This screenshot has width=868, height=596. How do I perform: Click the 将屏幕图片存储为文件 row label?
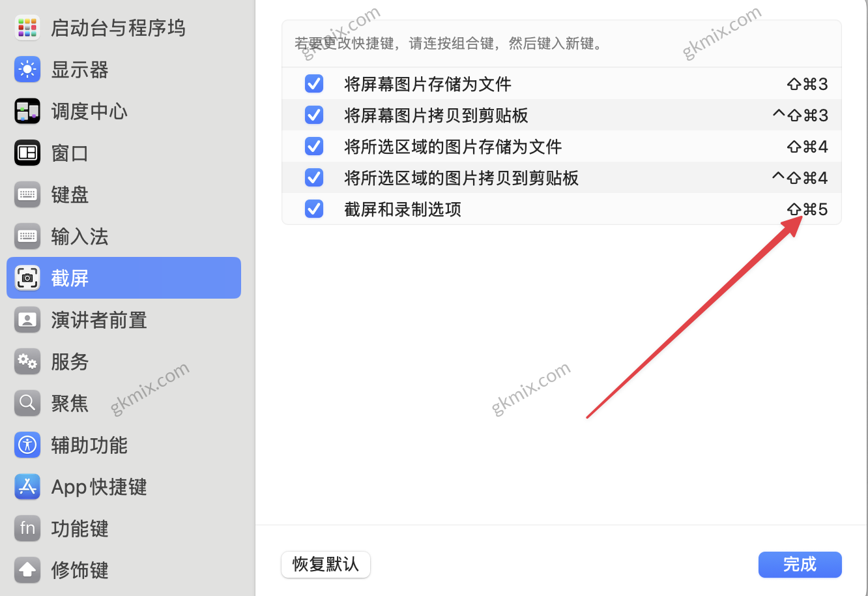[x=427, y=84]
